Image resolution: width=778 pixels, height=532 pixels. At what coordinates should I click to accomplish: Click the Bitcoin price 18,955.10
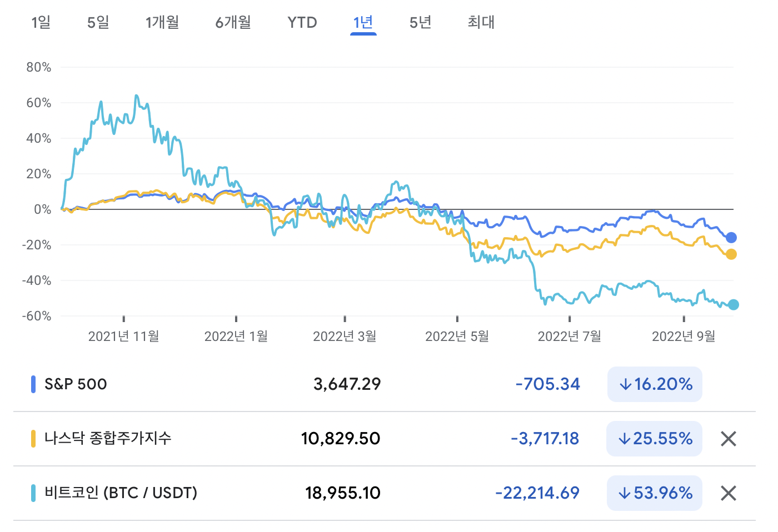(343, 493)
